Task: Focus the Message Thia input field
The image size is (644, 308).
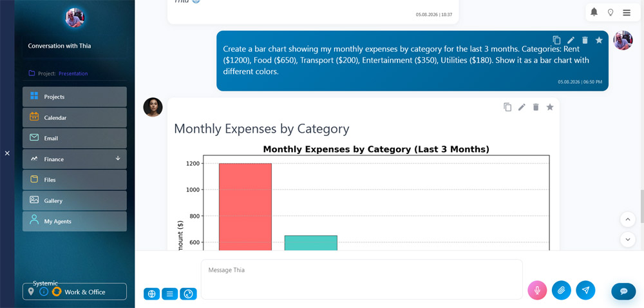Action: [361, 279]
